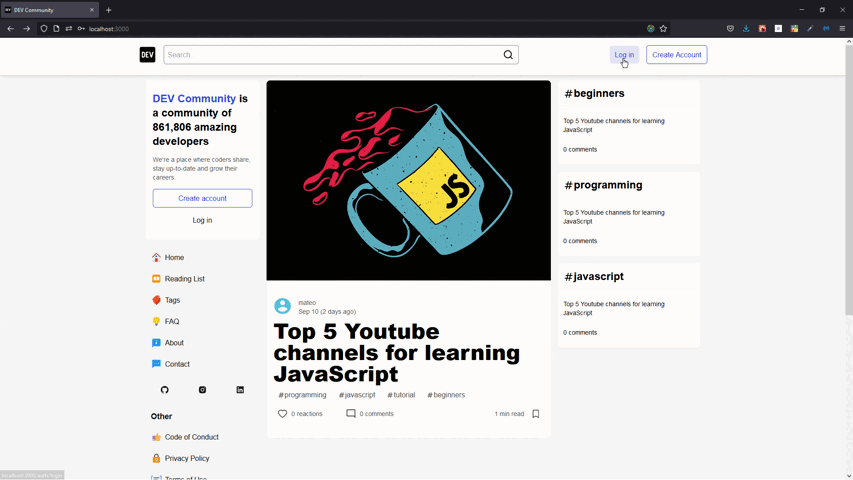Click the Tags icon in sidebar
Viewport: 853px width, 480px height.
[156, 300]
